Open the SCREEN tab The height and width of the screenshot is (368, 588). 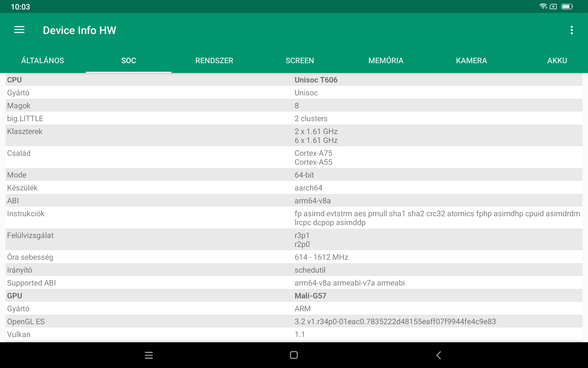tap(300, 60)
